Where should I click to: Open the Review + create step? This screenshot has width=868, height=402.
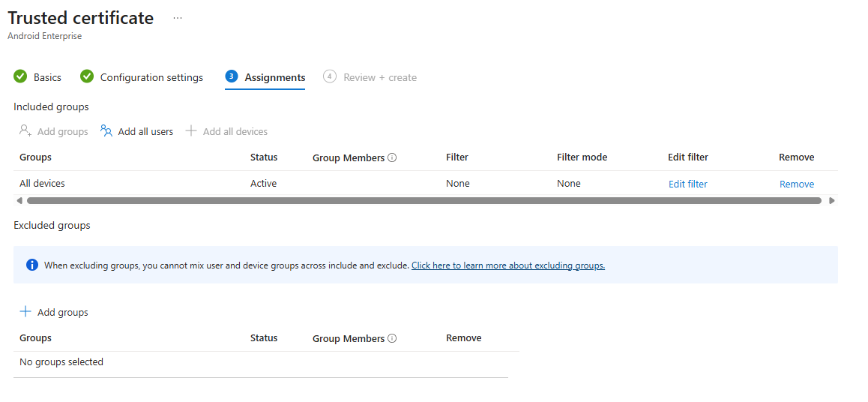(x=379, y=77)
